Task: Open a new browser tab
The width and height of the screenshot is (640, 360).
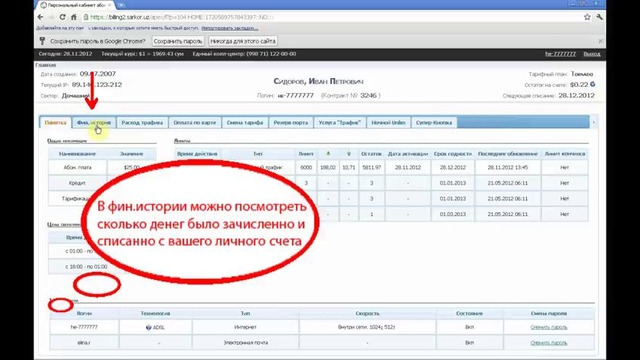Action: pyautogui.click(x=121, y=5)
